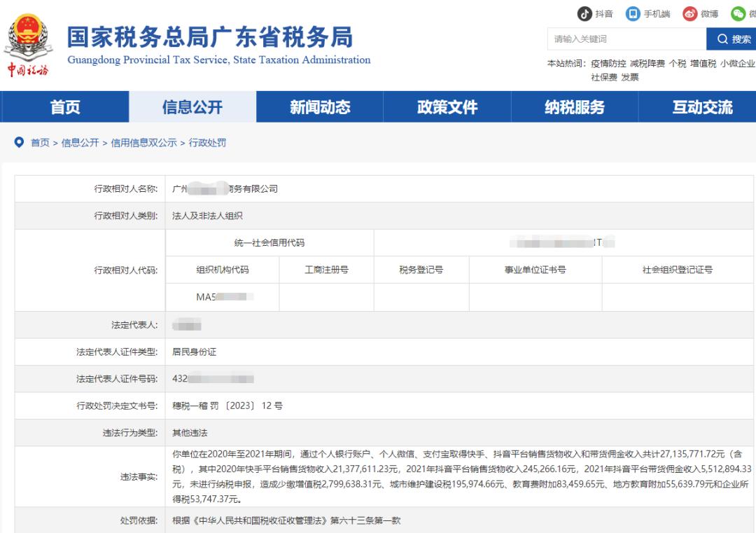The width and height of the screenshot is (756, 533).
Task: Click the magnifier icon in search button
Action: pos(723,39)
